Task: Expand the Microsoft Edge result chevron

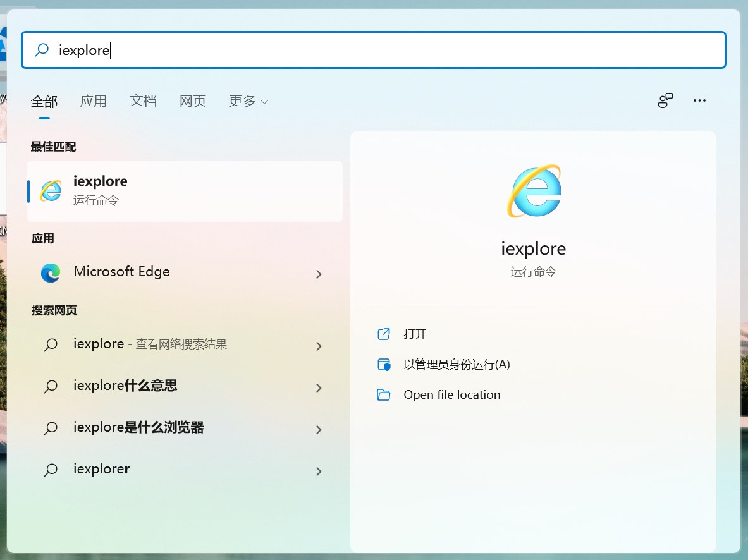Action: click(319, 274)
